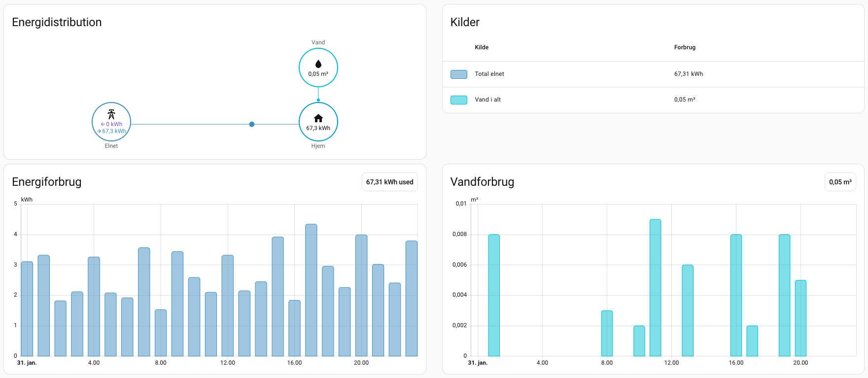Screen dimensions: 868x378
Task: Click the "Forbrug" column header
Action: click(685, 47)
